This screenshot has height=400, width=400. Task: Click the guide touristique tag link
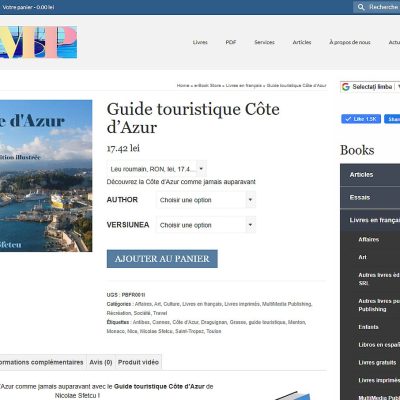(x=267, y=322)
